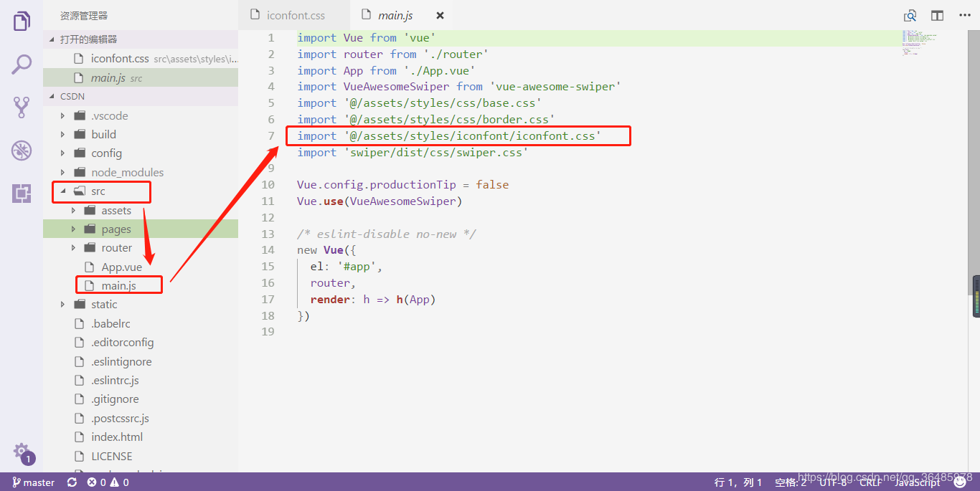The width and height of the screenshot is (980, 491).
Task: Open the .babelrc file
Action: [x=141, y=323]
